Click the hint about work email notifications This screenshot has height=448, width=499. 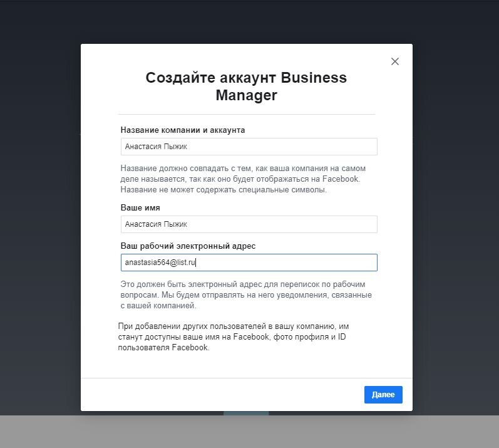pyautogui.click(x=246, y=295)
